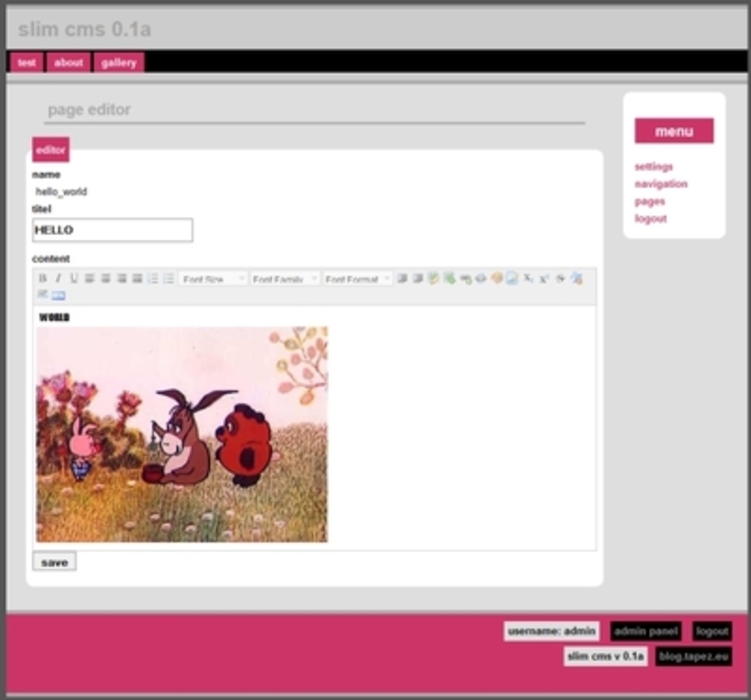Select the editor tab
751x700 pixels.
click(x=51, y=150)
